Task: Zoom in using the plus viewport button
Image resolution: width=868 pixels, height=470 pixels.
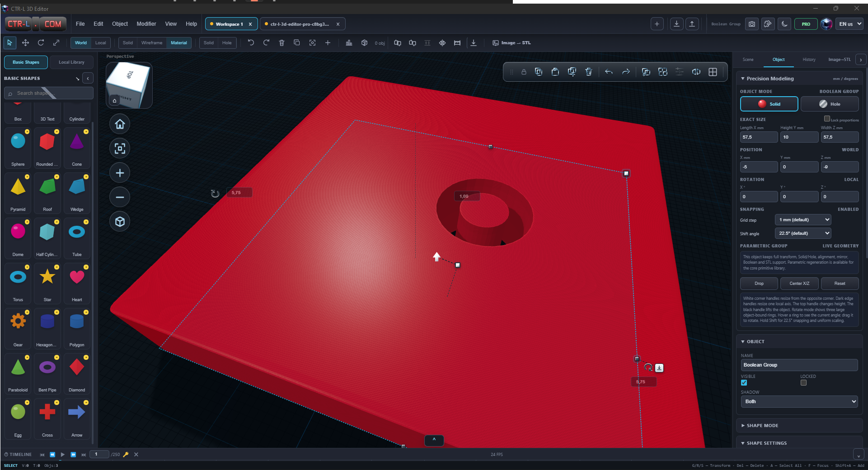Action: pyautogui.click(x=120, y=173)
